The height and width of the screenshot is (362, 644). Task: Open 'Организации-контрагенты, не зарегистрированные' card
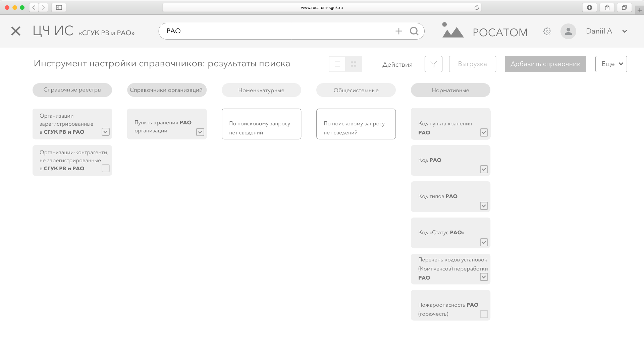[x=72, y=160]
